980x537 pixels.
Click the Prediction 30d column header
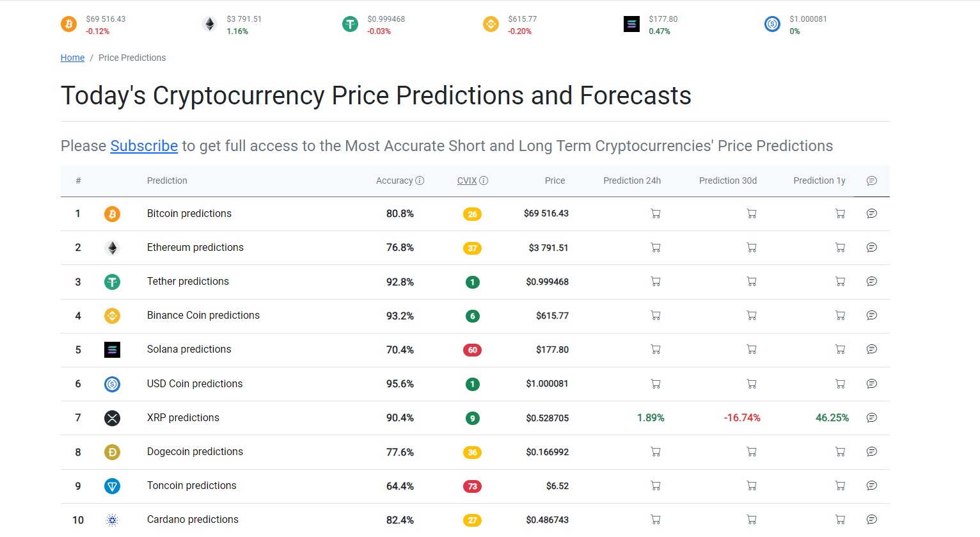pyautogui.click(x=727, y=180)
